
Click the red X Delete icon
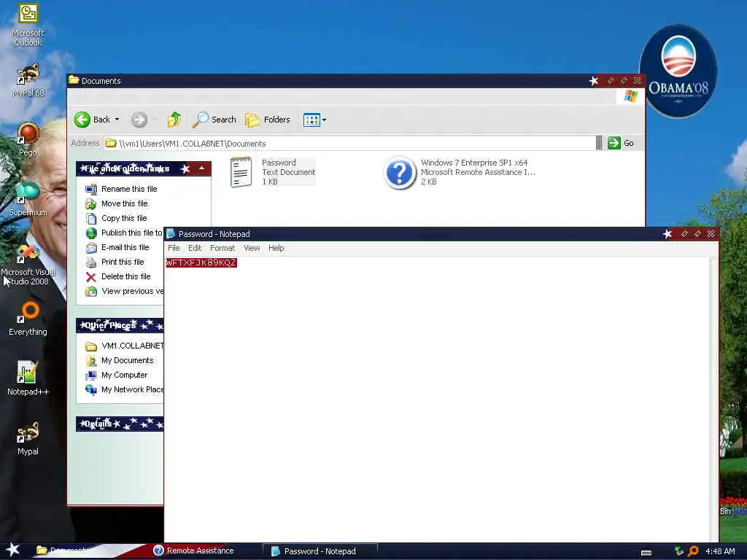tap(91, 276)
